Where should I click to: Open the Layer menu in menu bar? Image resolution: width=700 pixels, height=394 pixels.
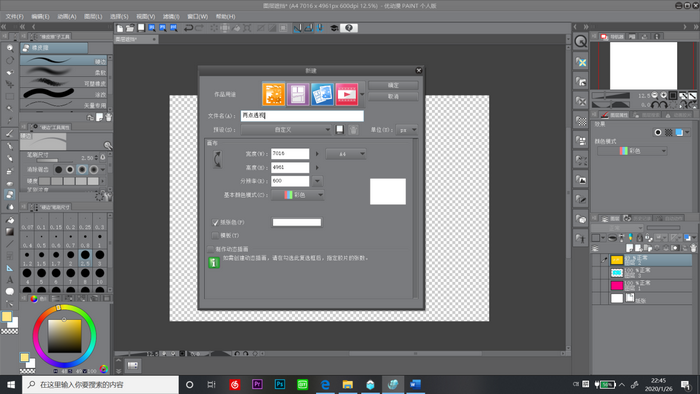[x=93, y=17]
